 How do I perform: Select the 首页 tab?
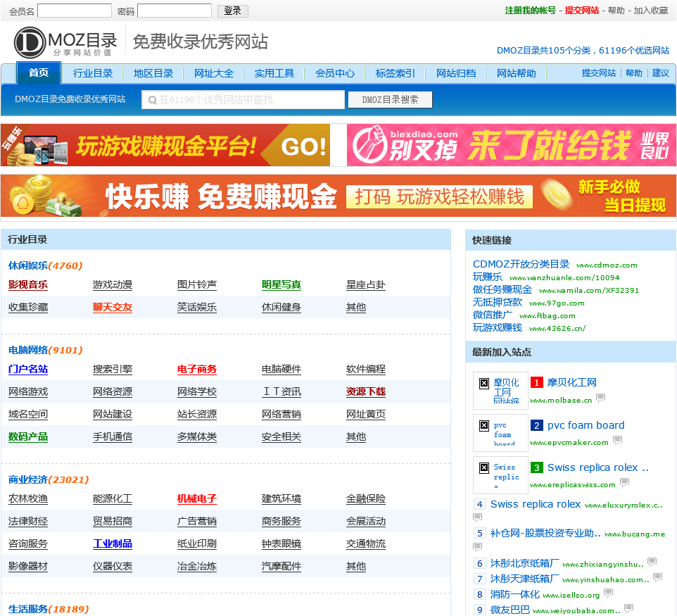pos(39,73)
